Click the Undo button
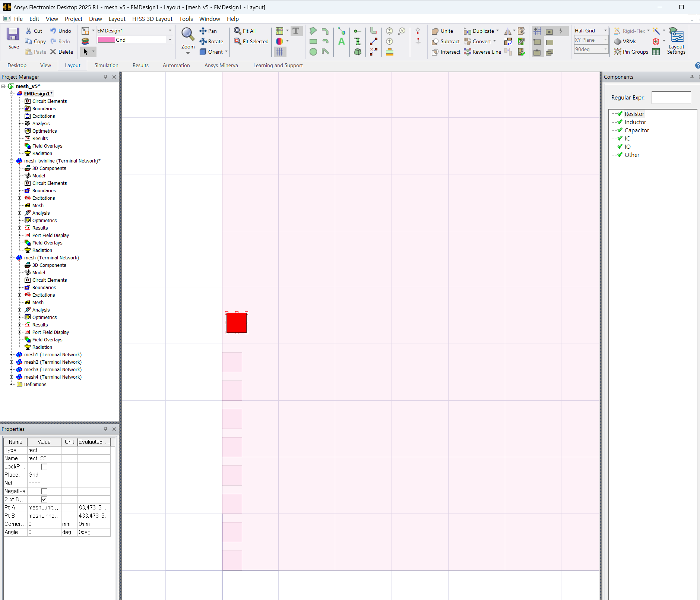Viewport: 700px width, 600px height. pyautogui.click(x=61, y=31)
